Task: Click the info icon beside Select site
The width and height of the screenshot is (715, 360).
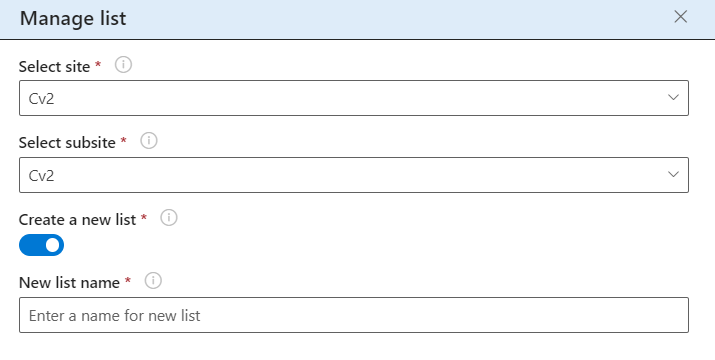Action: [x=123, y=65]
